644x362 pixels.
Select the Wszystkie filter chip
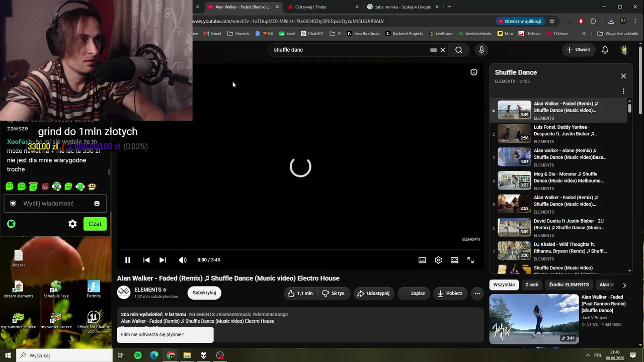(504, 285)
